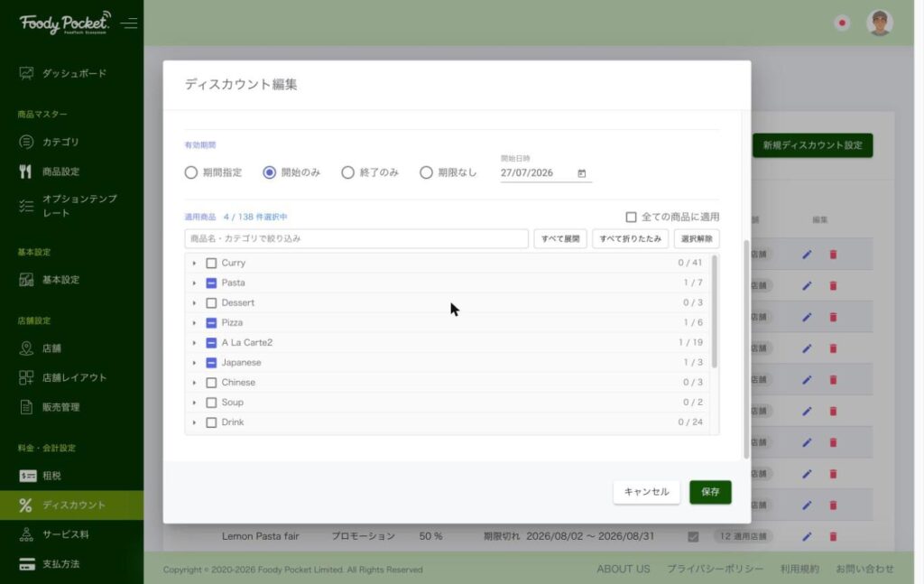Click the 租税 money icon

[x=27, y=476]
